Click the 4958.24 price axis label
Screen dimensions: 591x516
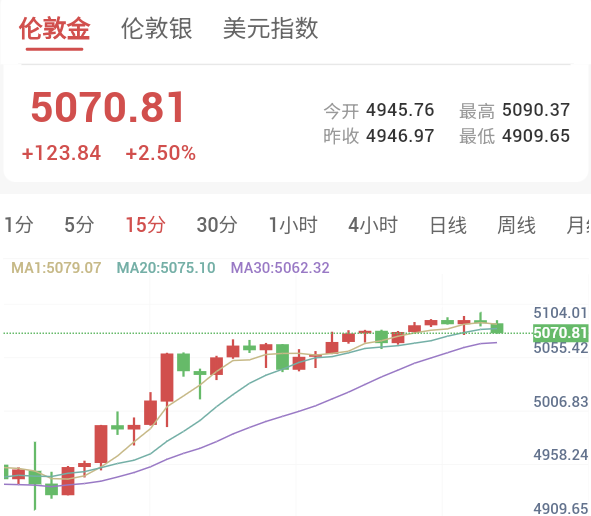560,455
